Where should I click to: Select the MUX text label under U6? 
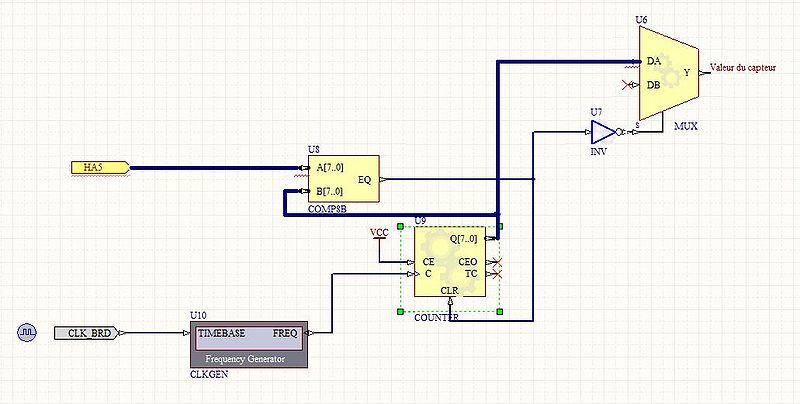[686, 128]
